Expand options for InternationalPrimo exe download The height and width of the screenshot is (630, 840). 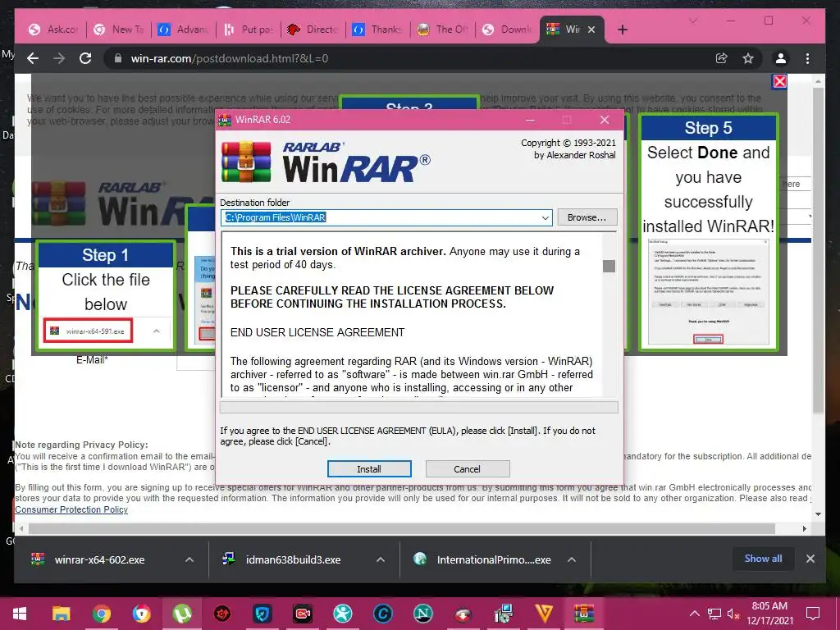[572, 559]
